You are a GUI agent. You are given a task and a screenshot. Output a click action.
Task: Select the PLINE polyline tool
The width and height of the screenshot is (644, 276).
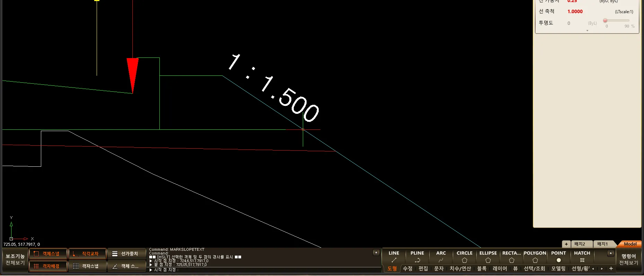(x=417, y=257)
